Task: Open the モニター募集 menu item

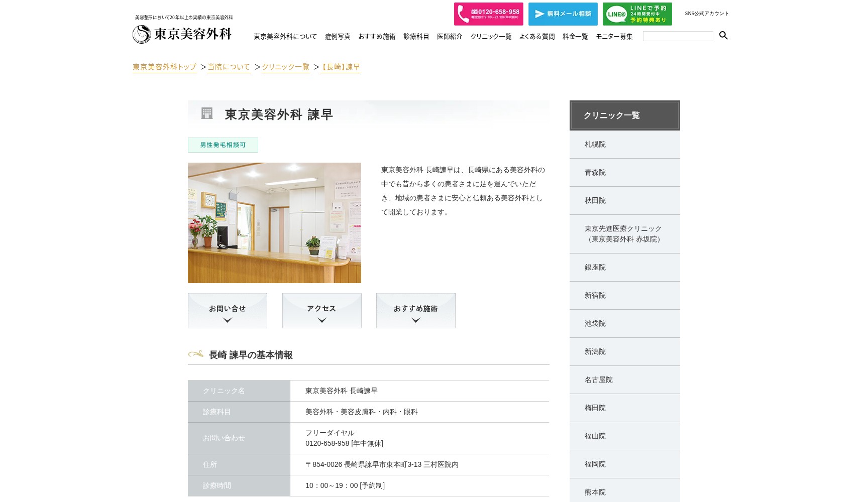Action: click(x=614, y=37)
